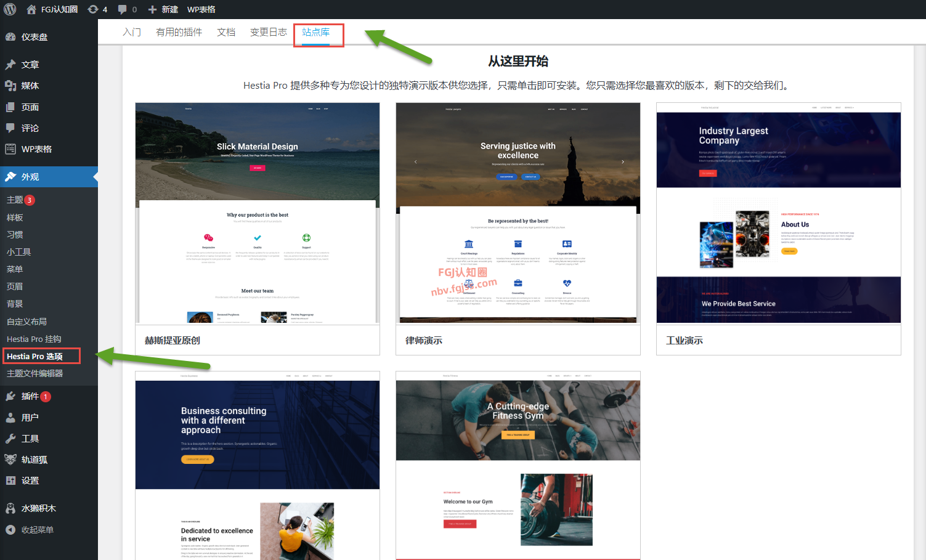Click the 从这里开始 heading
Image resolution: width=926 pixels, height=560 pixels.
click(x=518, y=61)
